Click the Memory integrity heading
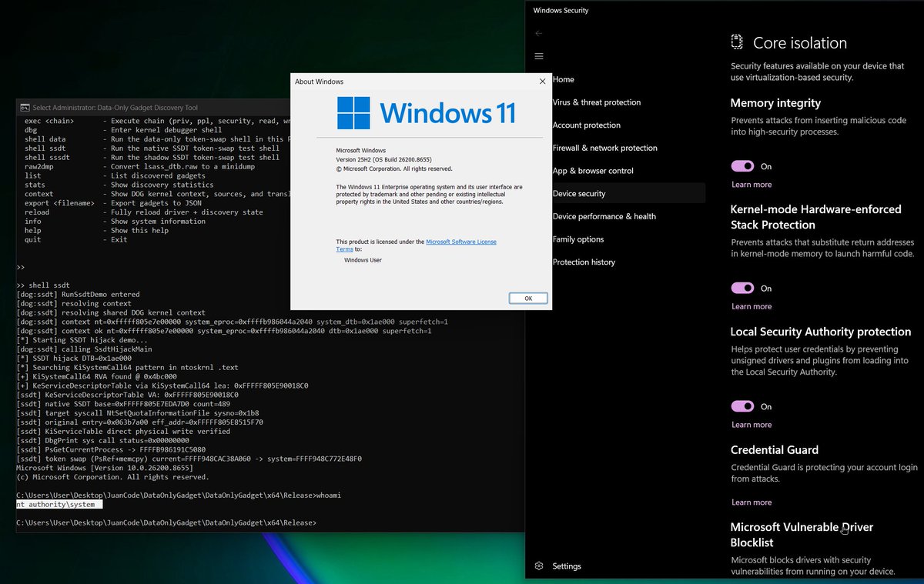Image resolution: width=924 pixels, height=584 pixels. (775, 103)
